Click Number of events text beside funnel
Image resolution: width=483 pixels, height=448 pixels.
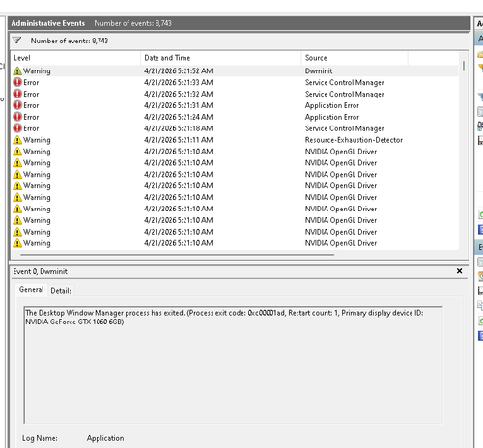70,41
